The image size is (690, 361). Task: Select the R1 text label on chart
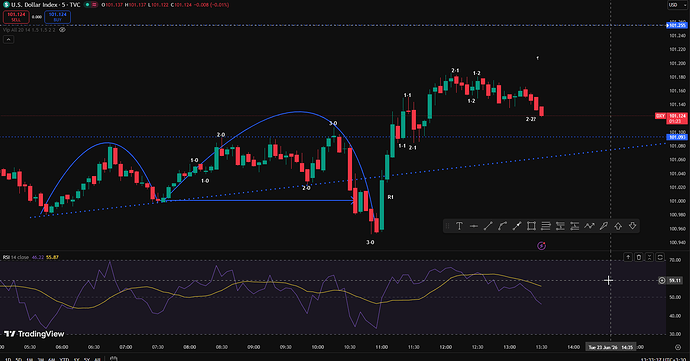(390, 197)
